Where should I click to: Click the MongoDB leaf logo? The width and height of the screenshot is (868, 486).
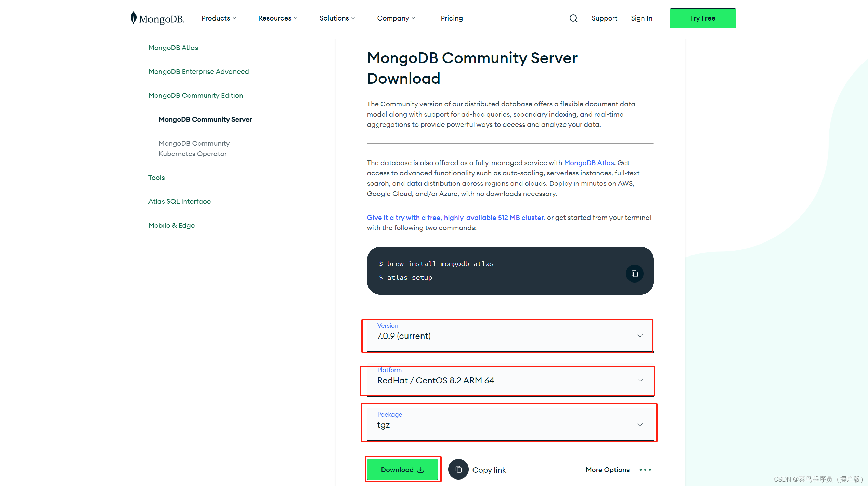[134, 18]
